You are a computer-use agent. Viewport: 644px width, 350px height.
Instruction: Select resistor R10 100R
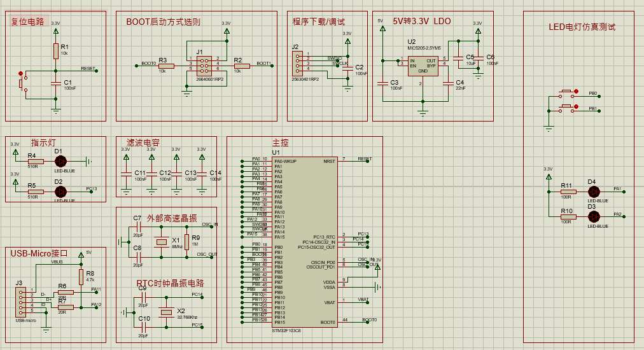(568, 216)
